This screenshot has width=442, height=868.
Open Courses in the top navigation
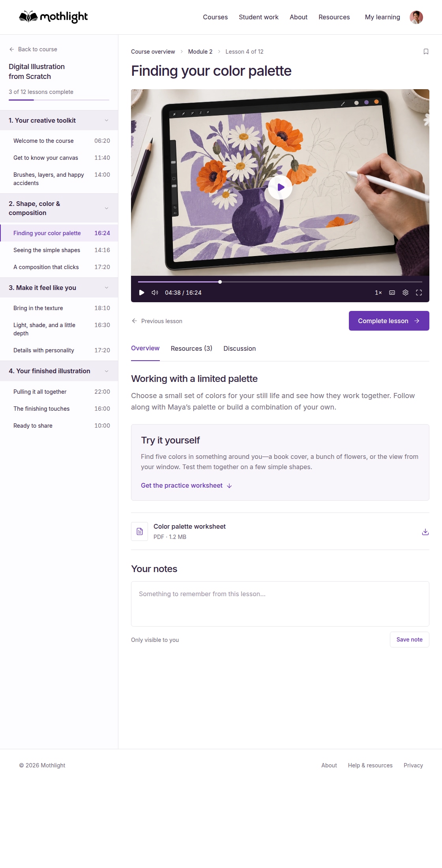215,17
